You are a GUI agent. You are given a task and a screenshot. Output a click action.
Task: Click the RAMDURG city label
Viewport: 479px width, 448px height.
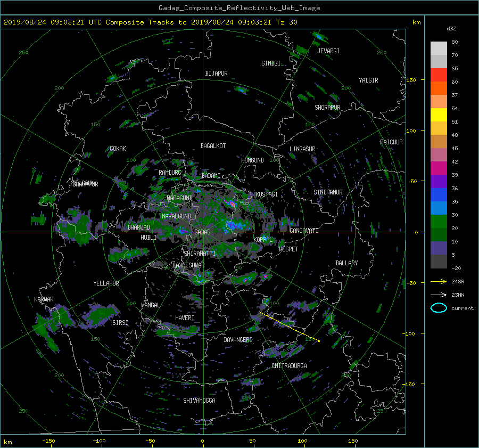pyautogui.click(x=170, y=173)
